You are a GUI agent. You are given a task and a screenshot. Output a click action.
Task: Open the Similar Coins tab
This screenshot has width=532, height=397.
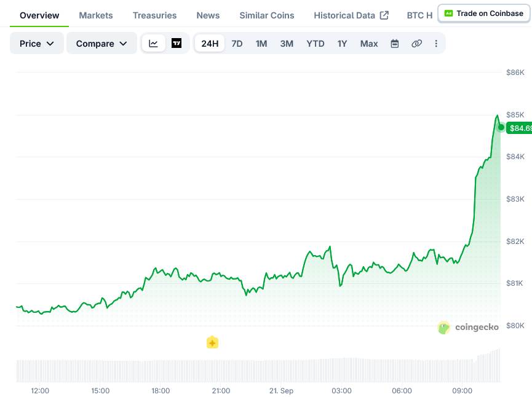tap(267, 15)
